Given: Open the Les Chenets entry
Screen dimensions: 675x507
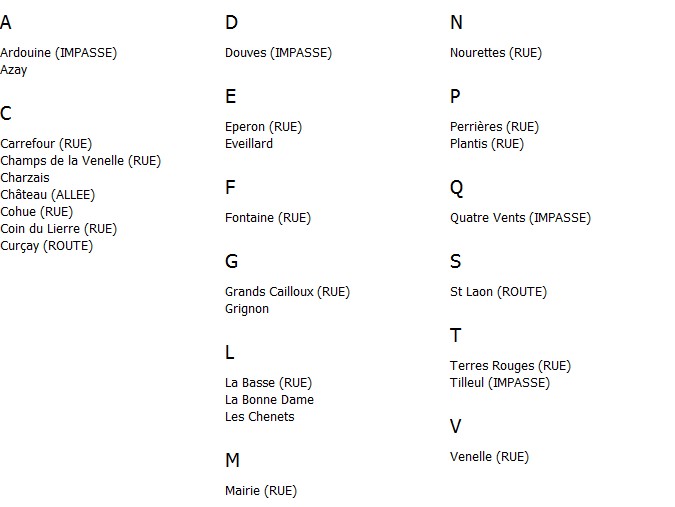Looking at the screenshot, I should click(260, 417).
